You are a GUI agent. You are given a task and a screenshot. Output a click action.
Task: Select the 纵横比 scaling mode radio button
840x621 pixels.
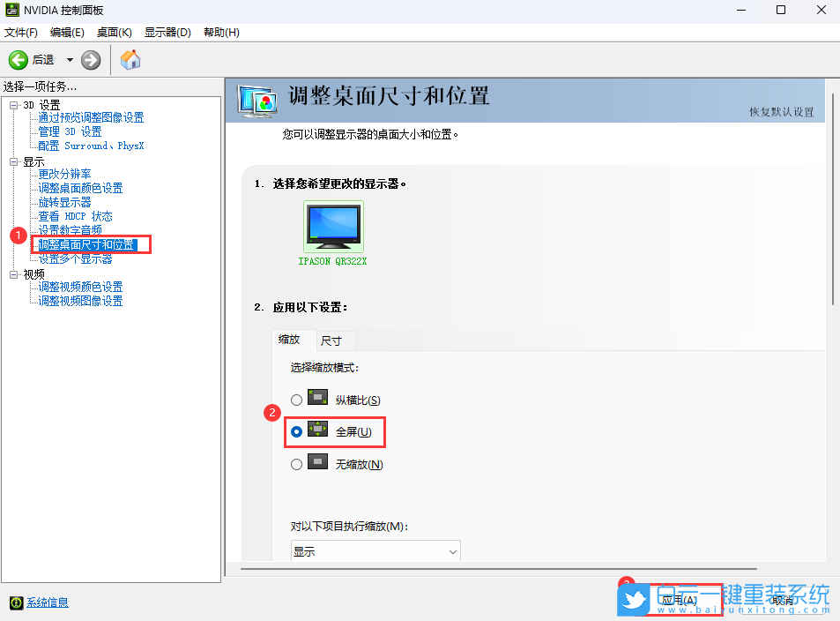click(296, 399)
